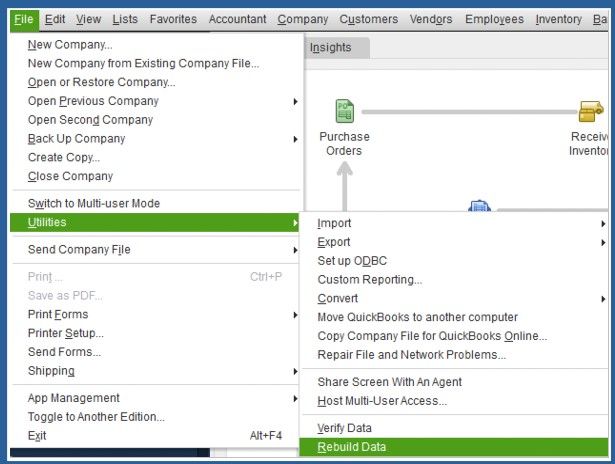The image size is (615, 464).
Task: Expand App Management submenu
Action: tap(155, 398)
